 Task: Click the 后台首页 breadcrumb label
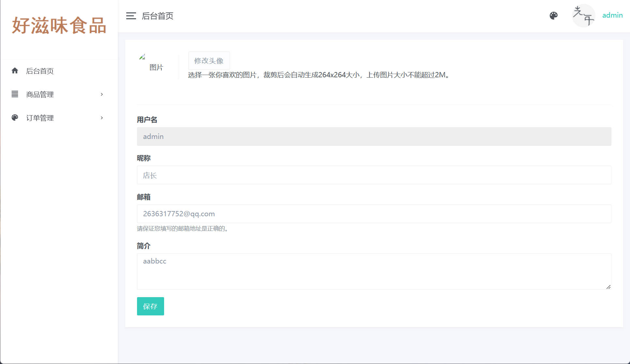click(x=158, y=16)
